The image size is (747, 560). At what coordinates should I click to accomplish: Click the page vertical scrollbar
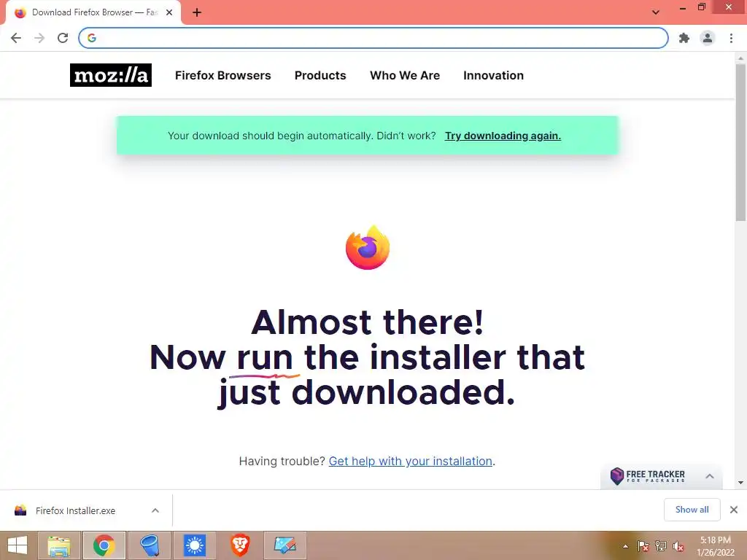click(740, 143)
